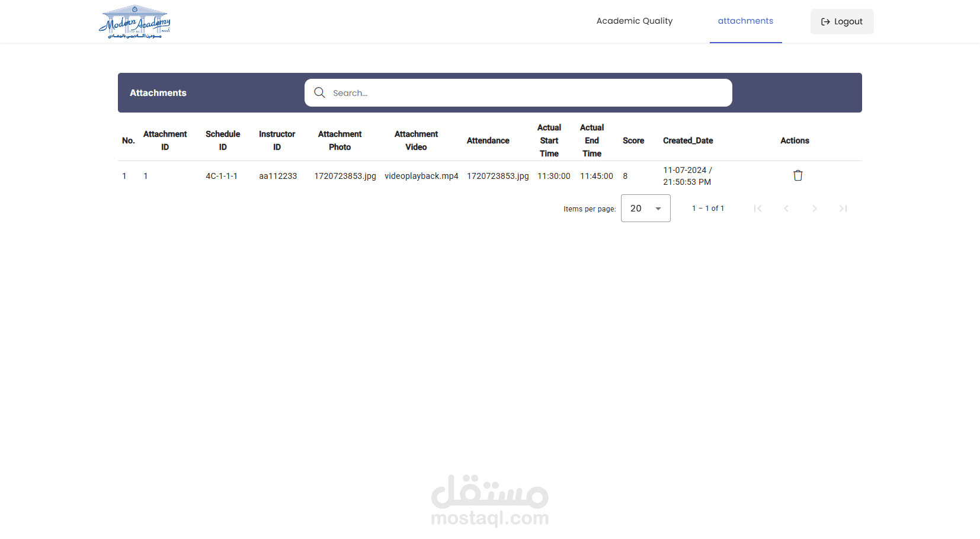Click the Items per page label

click(590, 209)
